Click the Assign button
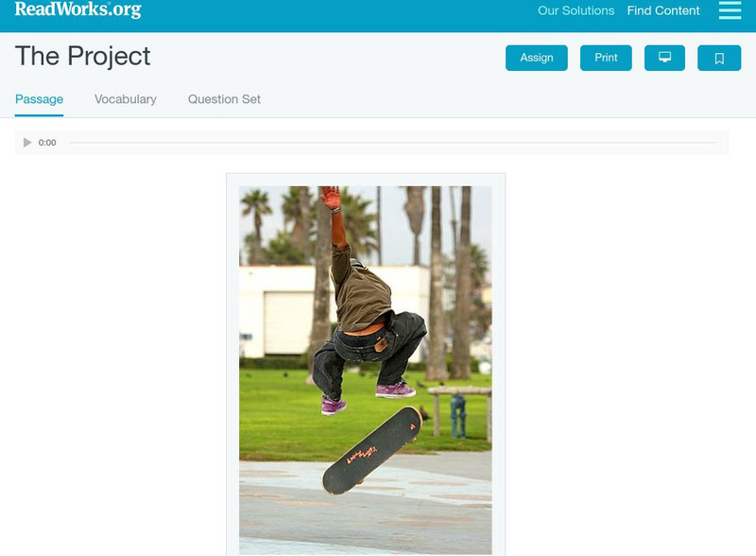This screenshot has height=556, width=756. pyautogui.click(x=536, y=58)
